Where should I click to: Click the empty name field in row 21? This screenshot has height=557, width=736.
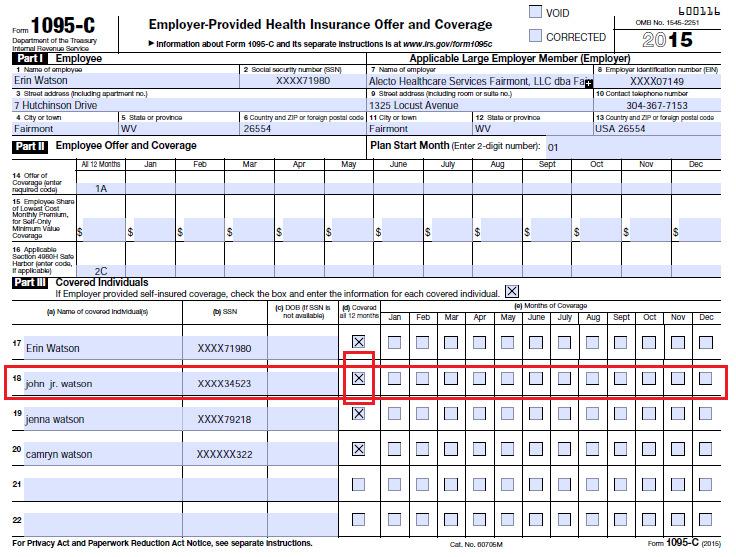[103, 489]
